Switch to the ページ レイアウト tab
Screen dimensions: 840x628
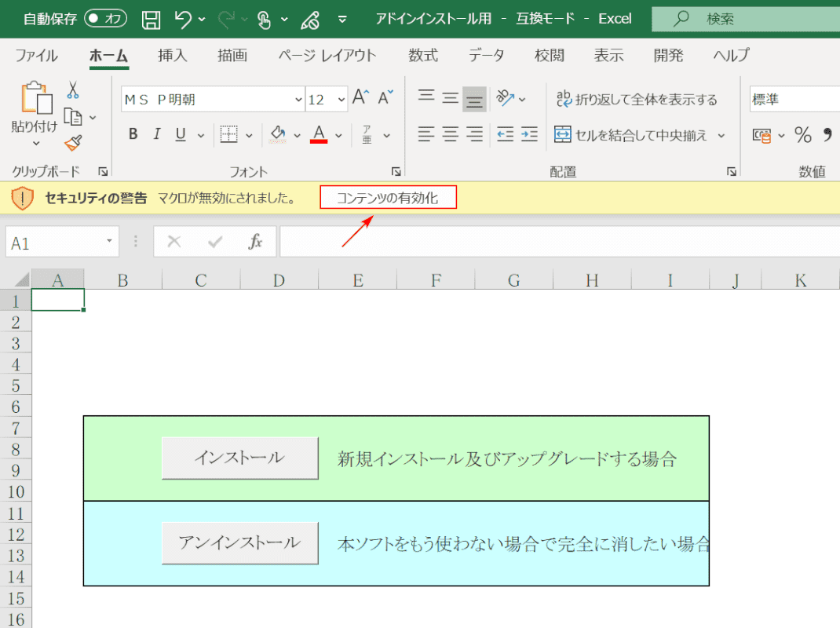coord(327,55)
